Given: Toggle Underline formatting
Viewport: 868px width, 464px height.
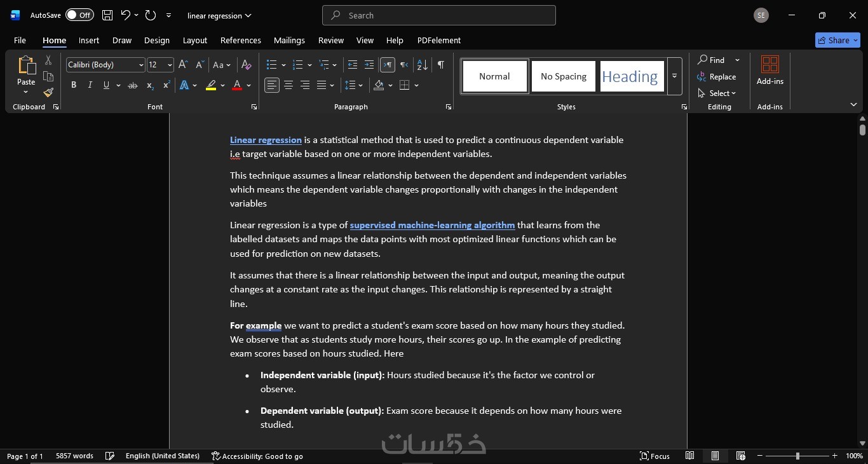Looking at the screenshot, I should pos(106,85).
